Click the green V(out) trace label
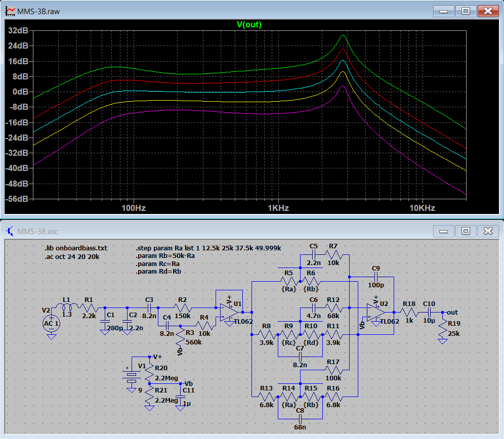The width and height of the screenshot is (504, 439). pyautogui.click(x=249, y=24)
